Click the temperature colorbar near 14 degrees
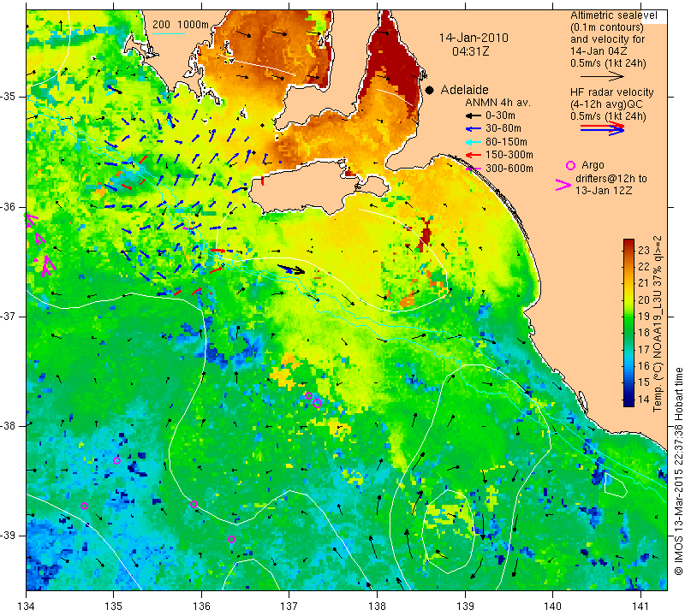Image resolution: width=685 pixels, height=616 pixels. pos(628,399)
